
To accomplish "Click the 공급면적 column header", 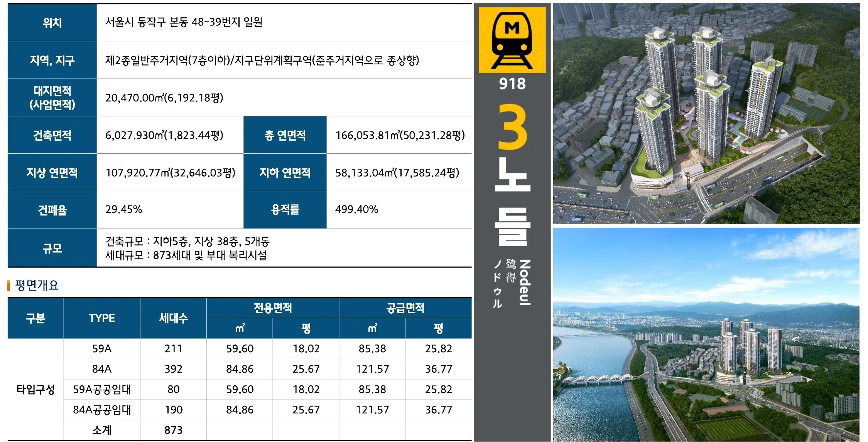I will (x=405, y=308).
